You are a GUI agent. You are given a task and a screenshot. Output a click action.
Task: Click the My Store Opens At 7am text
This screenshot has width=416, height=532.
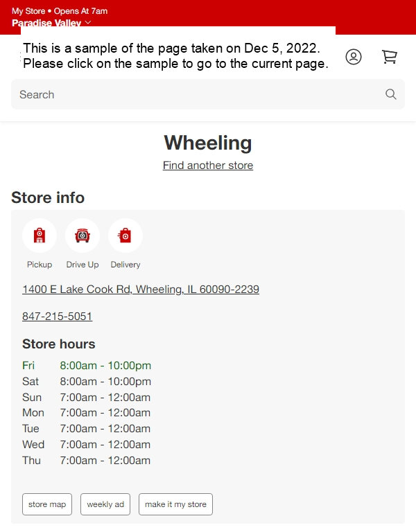[x=60, y=11]
